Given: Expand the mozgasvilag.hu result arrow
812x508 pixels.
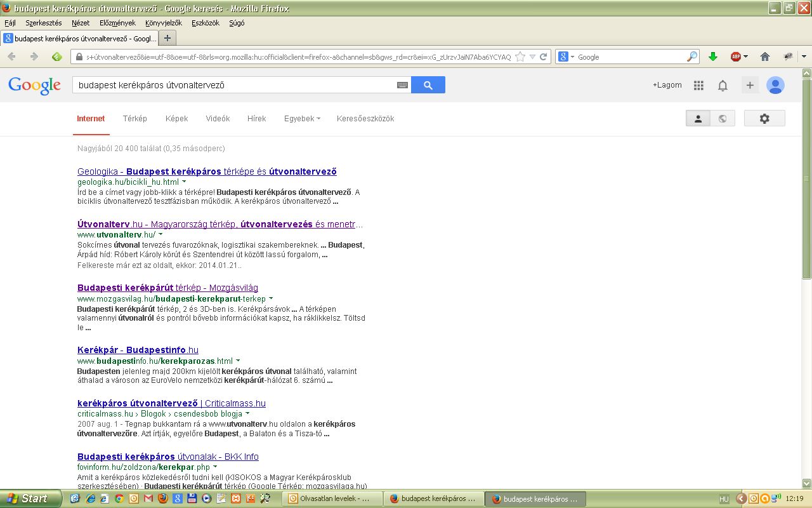Looking at the screenshot, I should pyautogui.click(x=271, y=298).
